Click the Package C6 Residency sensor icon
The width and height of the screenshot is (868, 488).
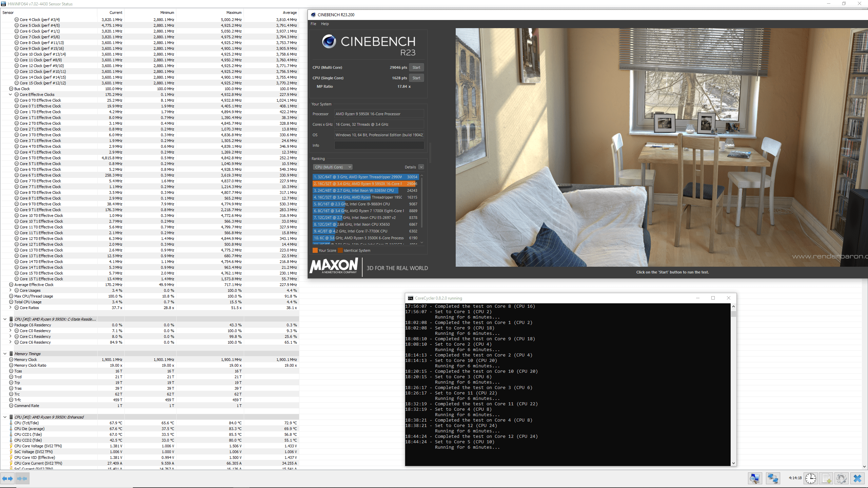pyautogui.click(x=11, y=325)
